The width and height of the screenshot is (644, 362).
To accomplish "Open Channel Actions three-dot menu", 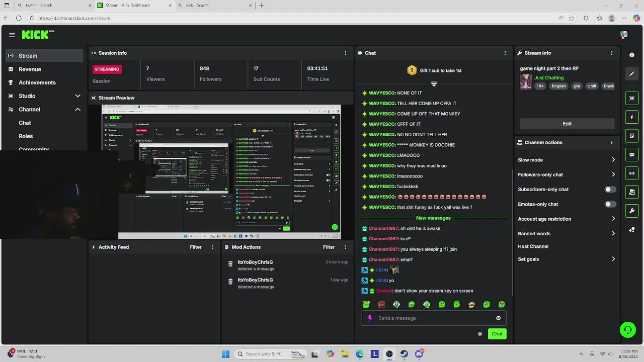I will tap(612, 142).
